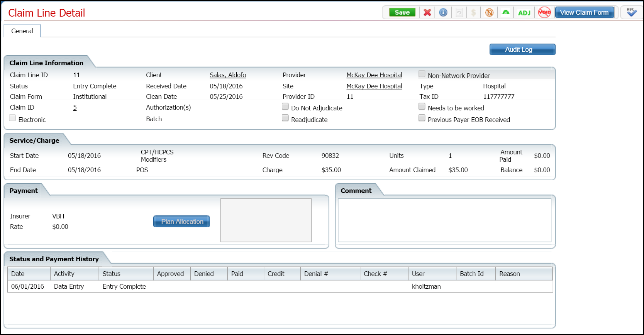Click the greyed-out undo page icon
The height and width of the screenshot is (335, 644).
pos(459,12)
